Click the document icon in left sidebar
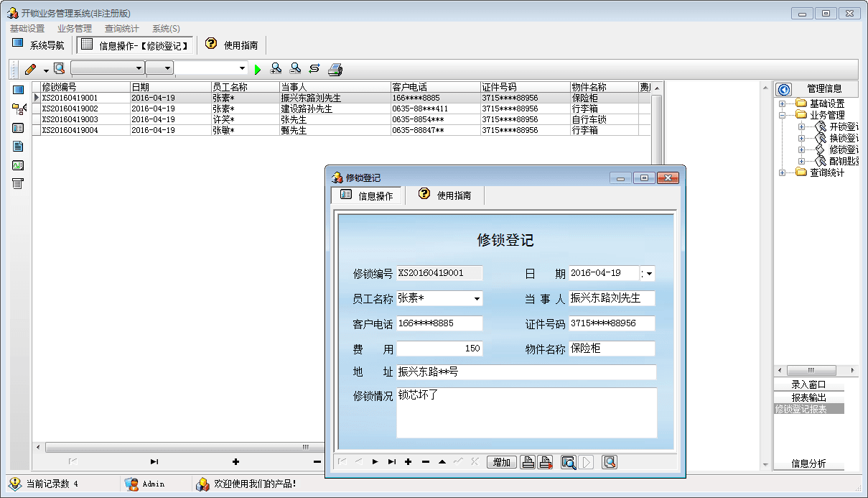Screen dimensions: 868x498 tap(18, 147)
